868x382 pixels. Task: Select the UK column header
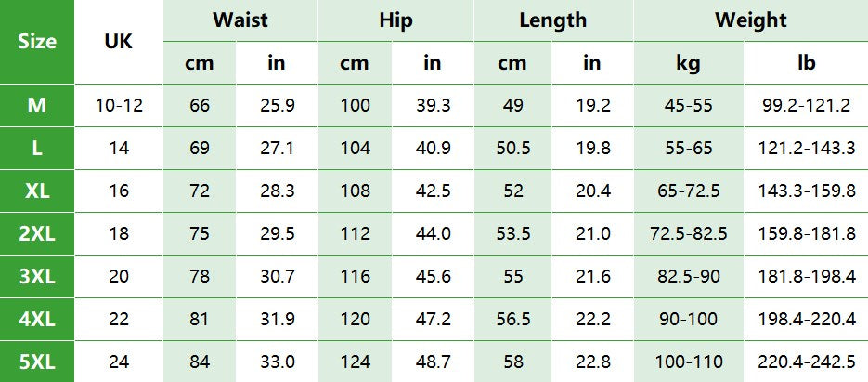point(119,42)
